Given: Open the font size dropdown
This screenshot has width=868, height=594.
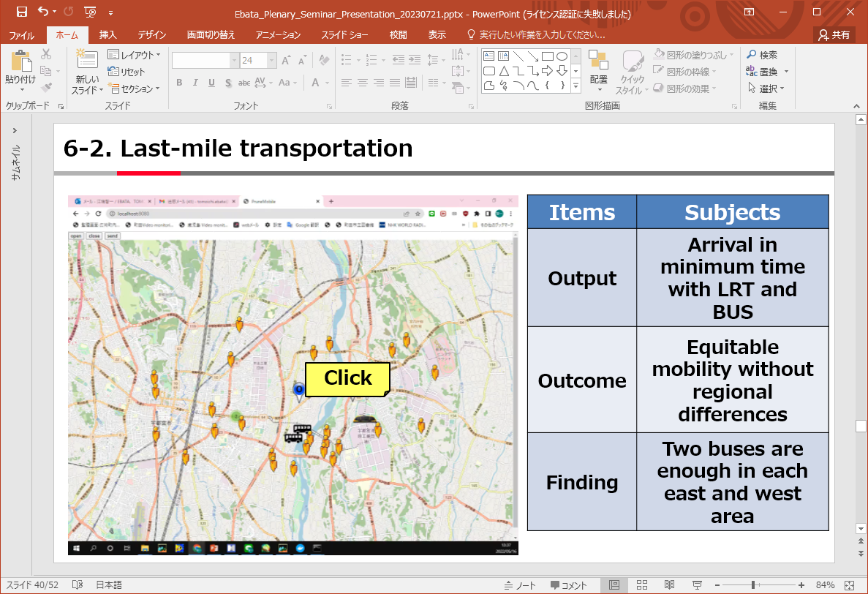Looking at the screenshot, I should pos(271,61).
